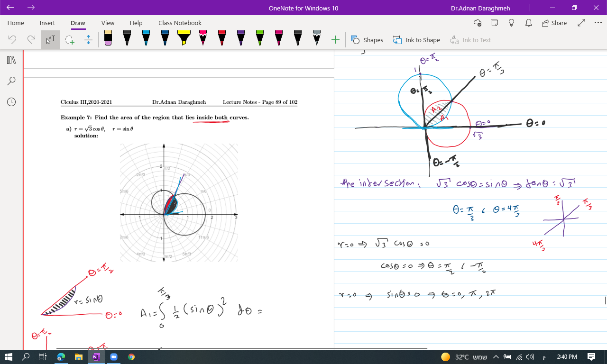This screenshot has width=607, height=364.
Task: Open the feed sticky notes icon
Action: (494, 23)
